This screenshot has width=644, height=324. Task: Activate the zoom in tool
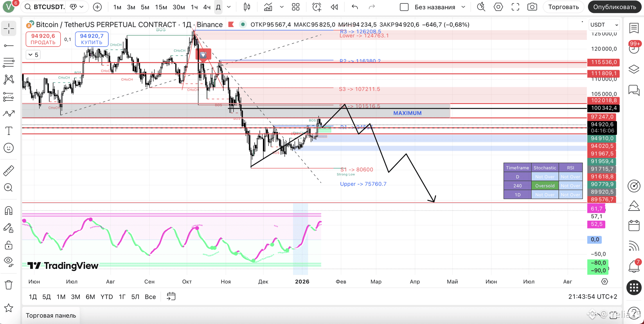pyautogui.click(x=9, y=187)
